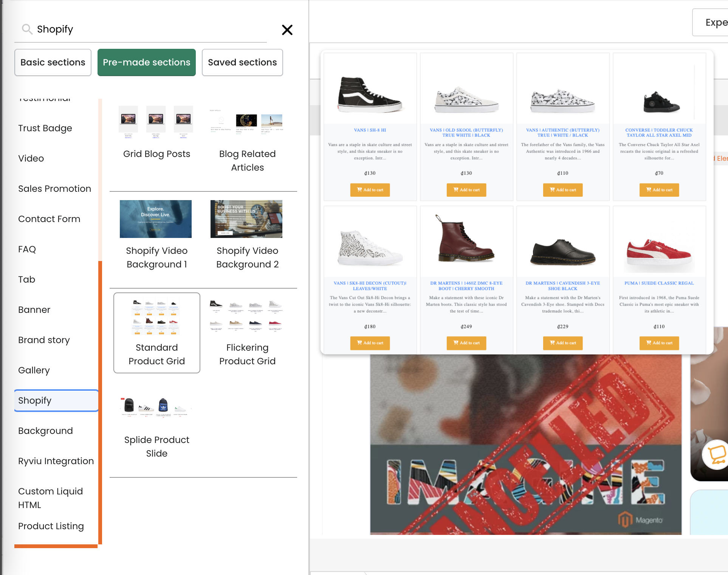Image resolution: width=728 pixels, height=575 pixels.
Task: Select Trust Badge category
Action: 45,128
